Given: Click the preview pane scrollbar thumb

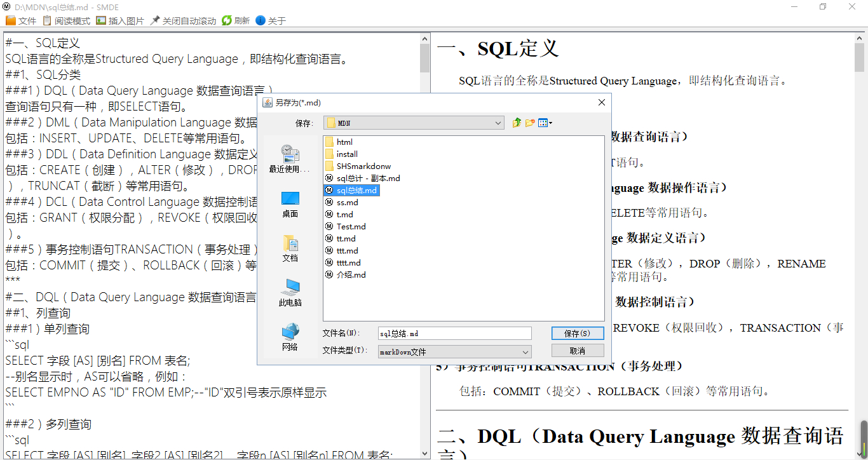Looking at the screenshot, I should click(x=860, y=58).
